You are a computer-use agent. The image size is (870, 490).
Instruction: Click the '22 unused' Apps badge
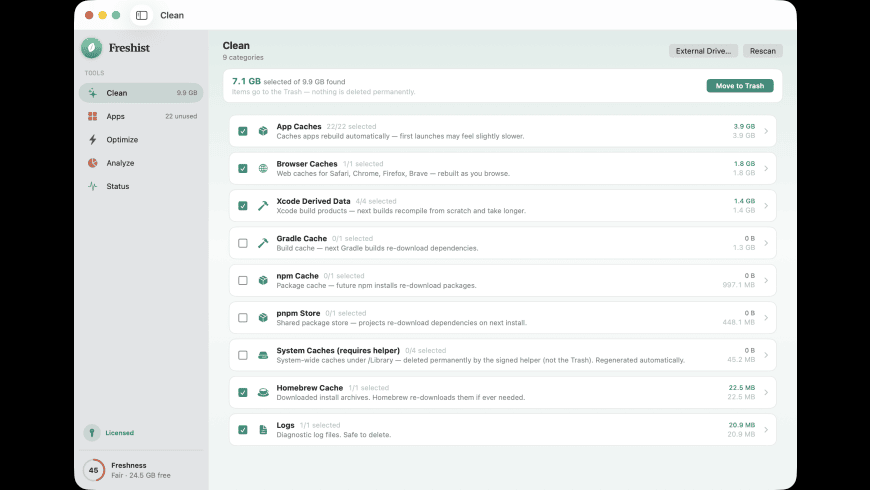[x=181, y=116]
